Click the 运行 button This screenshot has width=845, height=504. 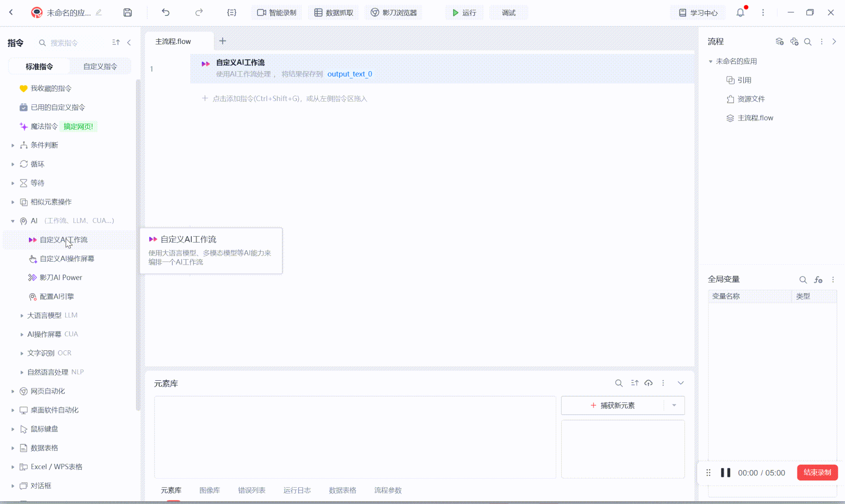[464, 13]
